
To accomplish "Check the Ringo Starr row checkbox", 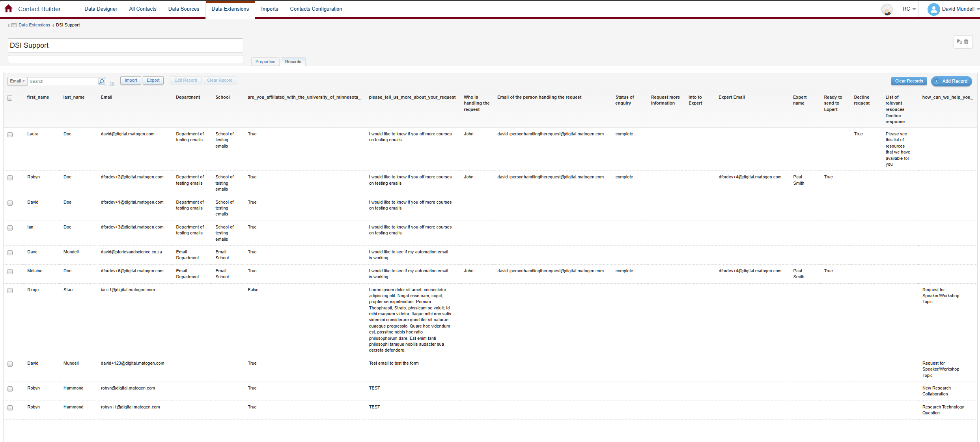I will [10, 290].
